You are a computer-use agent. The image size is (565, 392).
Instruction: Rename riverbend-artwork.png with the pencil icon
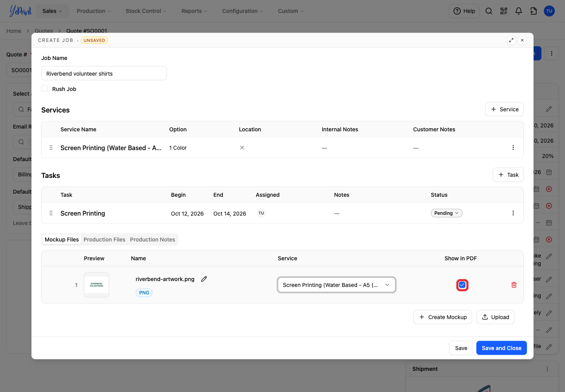(x=204, y=279)
